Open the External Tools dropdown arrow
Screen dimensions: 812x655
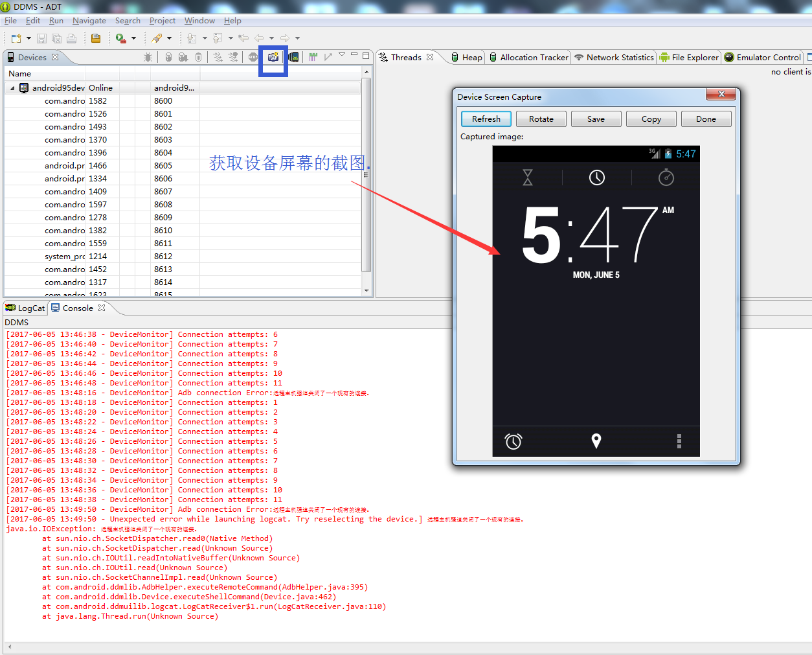point(133,38)
